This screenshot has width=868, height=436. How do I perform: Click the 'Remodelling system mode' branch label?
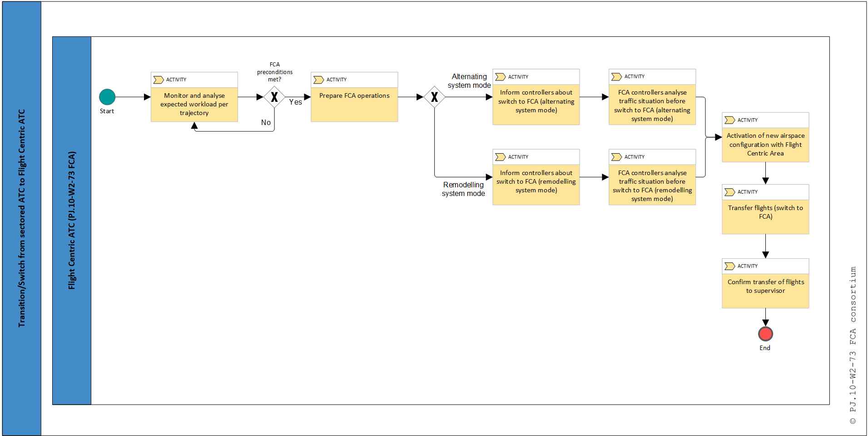(x=463, y=189)
